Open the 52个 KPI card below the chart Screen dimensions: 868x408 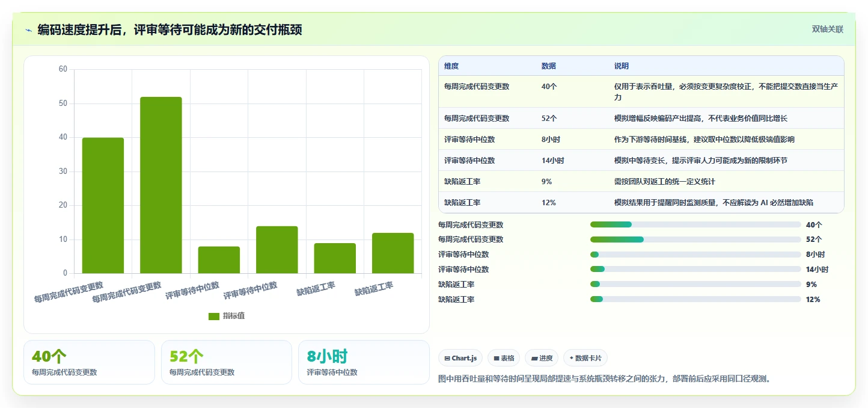click(x=227, y=362)
